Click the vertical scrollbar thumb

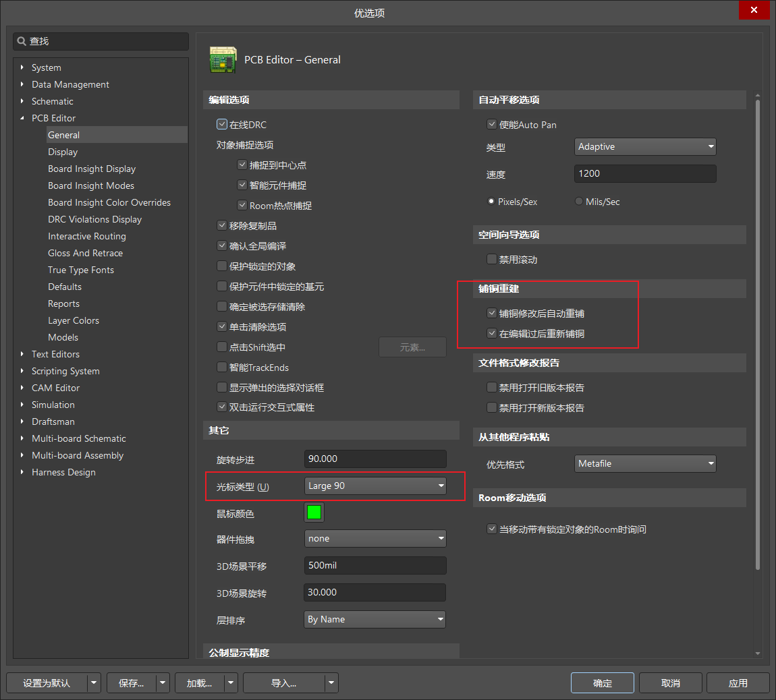(x=757, y=334)
